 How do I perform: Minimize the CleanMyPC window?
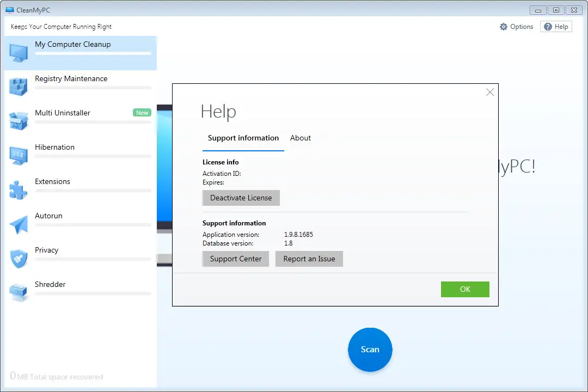pos(538,10)
